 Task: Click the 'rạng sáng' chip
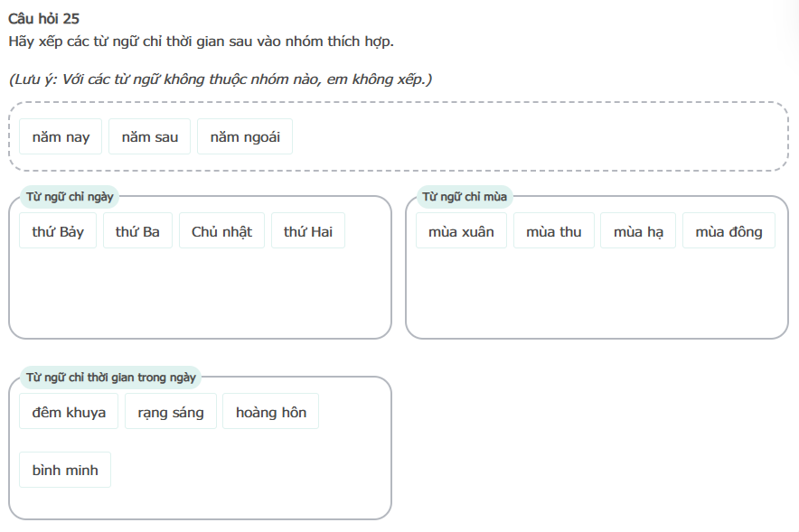point(171,412)
